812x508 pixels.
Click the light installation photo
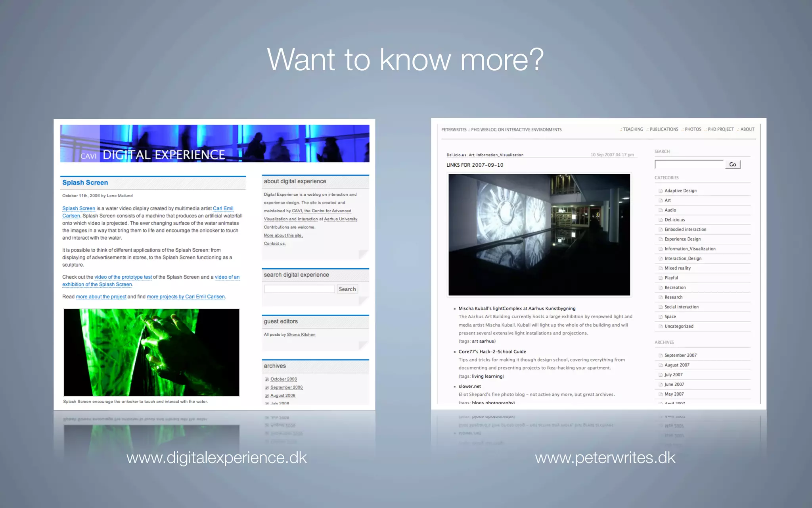point(539,235)
